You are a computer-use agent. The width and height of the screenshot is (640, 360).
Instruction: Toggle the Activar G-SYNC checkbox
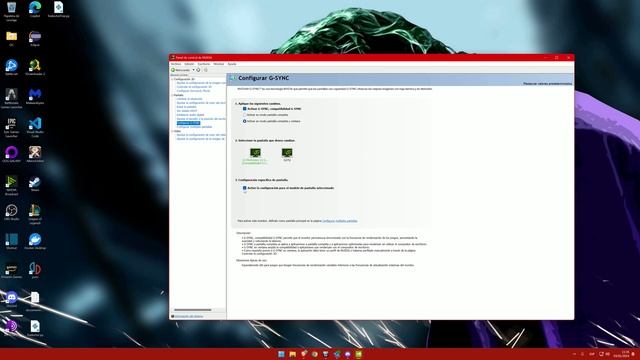(x=244, y=109)
